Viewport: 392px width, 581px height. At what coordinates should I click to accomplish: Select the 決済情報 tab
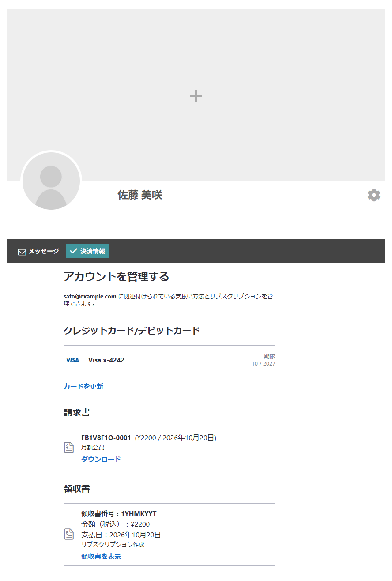tap(87, 251)
